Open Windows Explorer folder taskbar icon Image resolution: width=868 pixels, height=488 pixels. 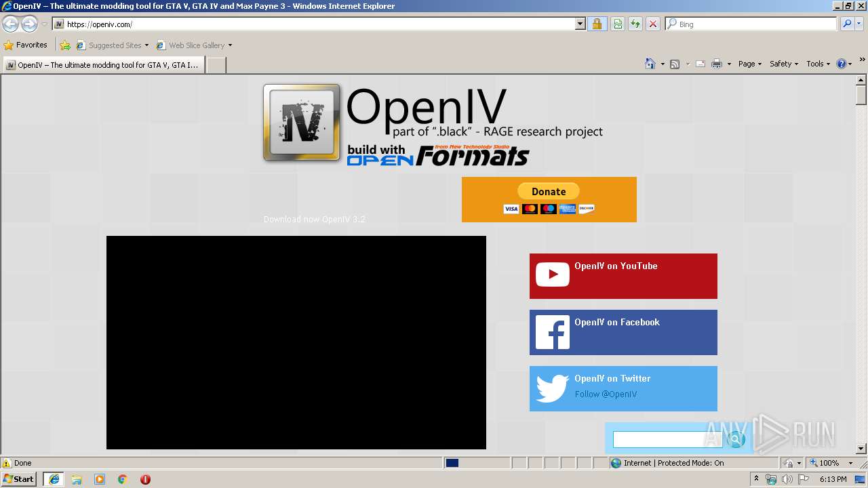tap(77, 479)
